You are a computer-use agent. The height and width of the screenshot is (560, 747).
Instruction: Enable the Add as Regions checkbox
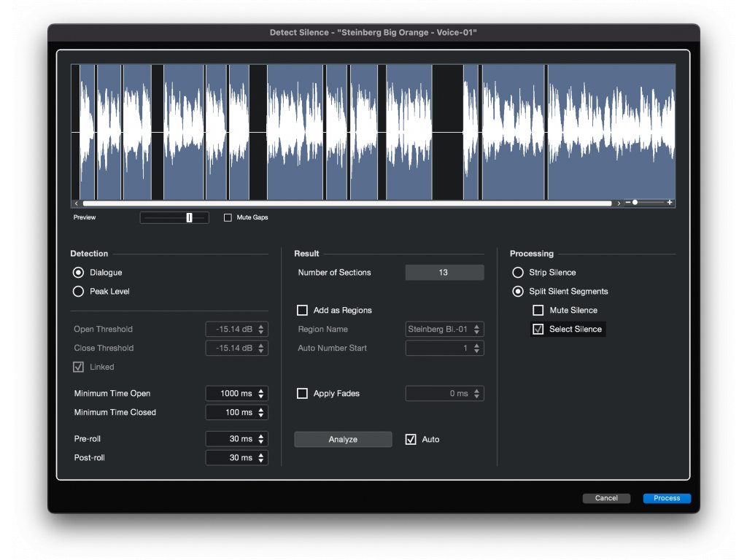[302, 311]
